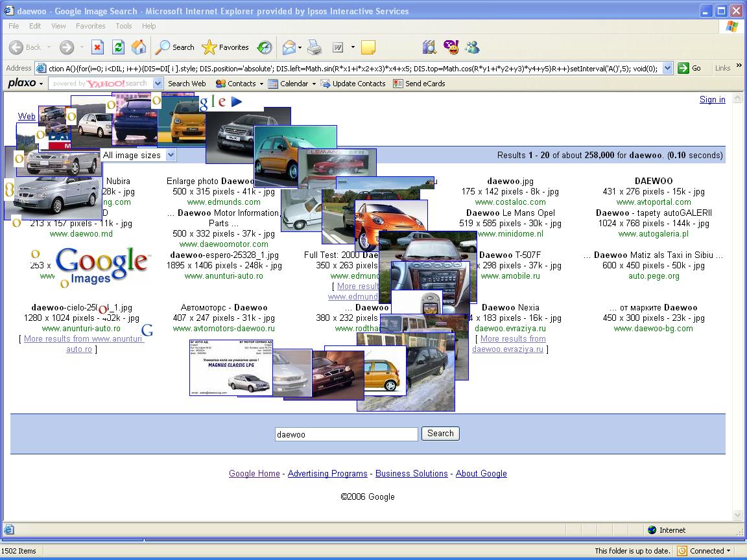
Task: Open the History icon
Action: pyautogui.click(x=265, y=47)
